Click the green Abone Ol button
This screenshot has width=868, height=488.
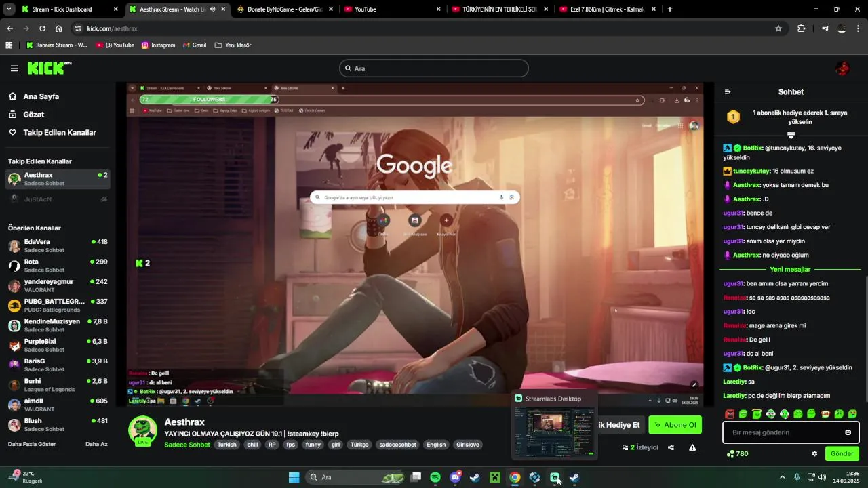(x=675, y=425)
